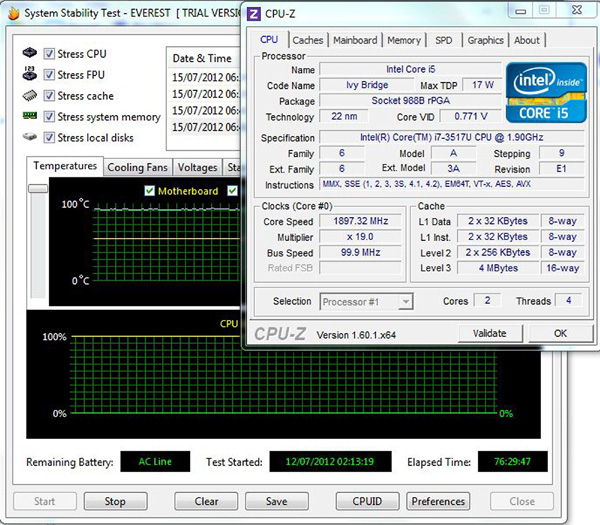
Task: Select the Temperatures tab in EVEREST
Action: [x=65, y=166]
